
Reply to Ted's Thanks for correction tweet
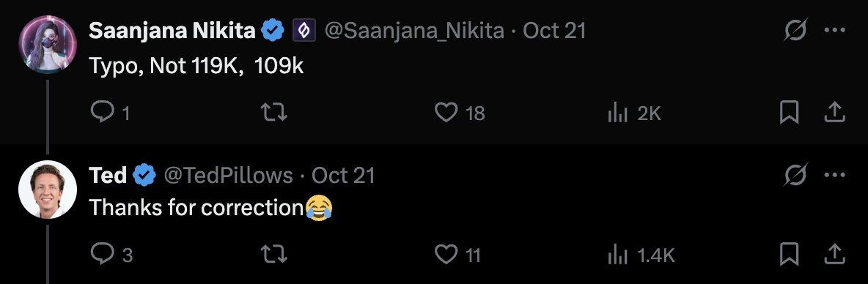[x=111, y=255]
